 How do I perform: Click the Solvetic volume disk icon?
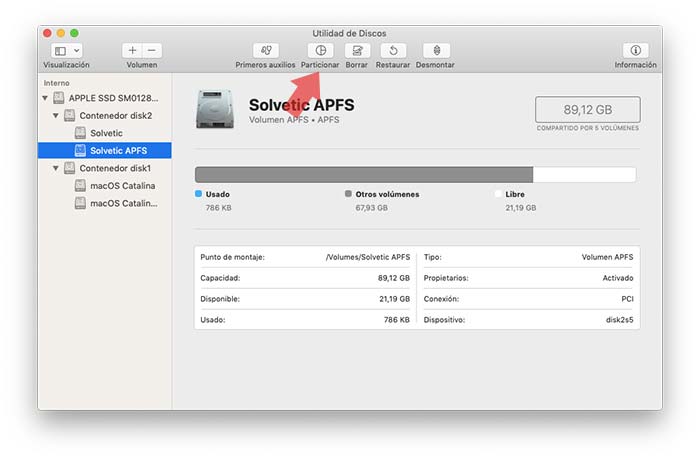(x=80, y=133)
